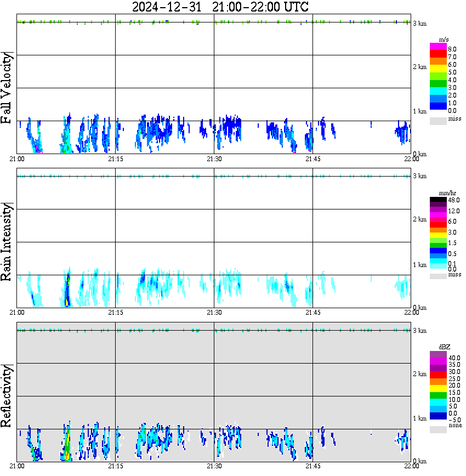This screenshot has height=476, width=466.
Task: Click the purple 12.0 swatch in mm/hr legend
Action: tap(438, 210)
